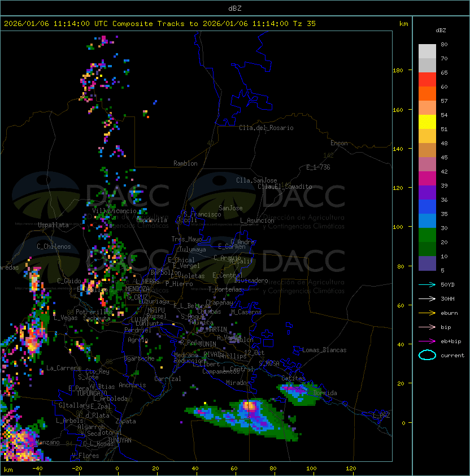Click the Ugarteche map label
This screenshot has height=476, width=470.
[140, 358]
